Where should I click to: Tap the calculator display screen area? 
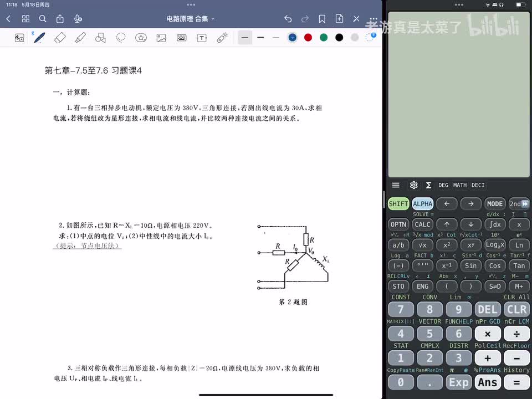(459, 94)
